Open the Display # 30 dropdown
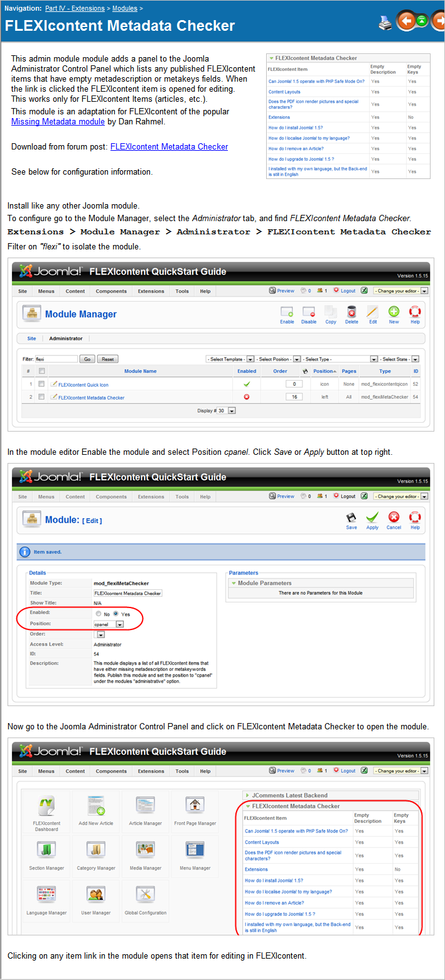 [227, 411]
